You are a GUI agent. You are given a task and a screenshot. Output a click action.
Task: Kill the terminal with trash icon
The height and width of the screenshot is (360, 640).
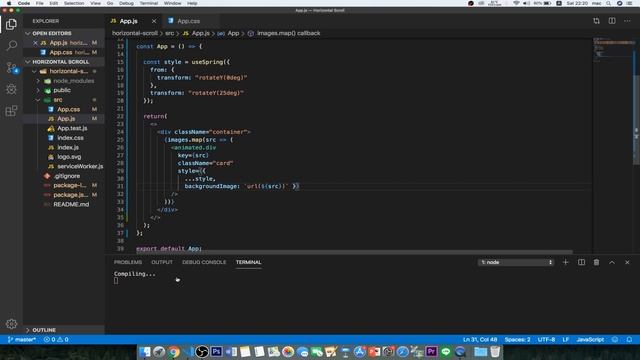click(x=596, y=262)
